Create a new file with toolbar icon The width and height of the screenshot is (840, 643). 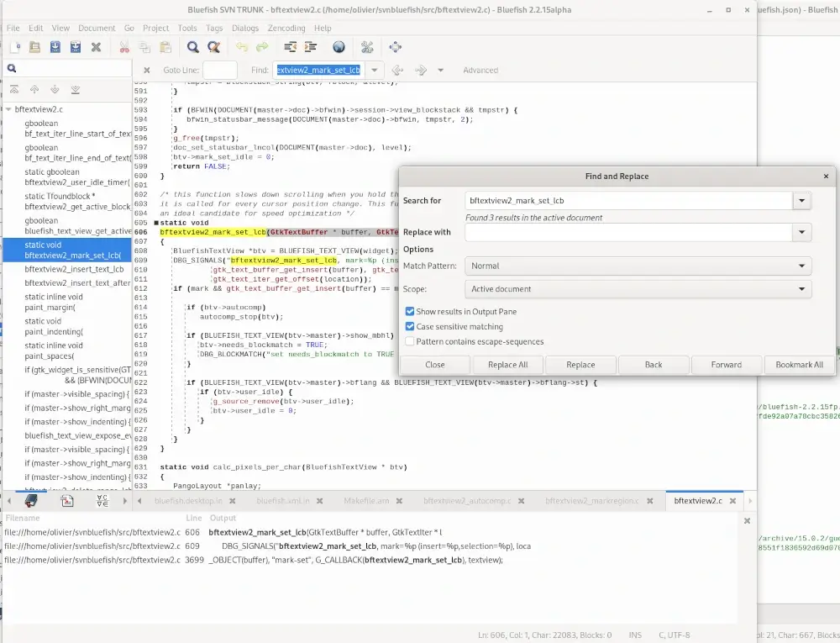15,47
